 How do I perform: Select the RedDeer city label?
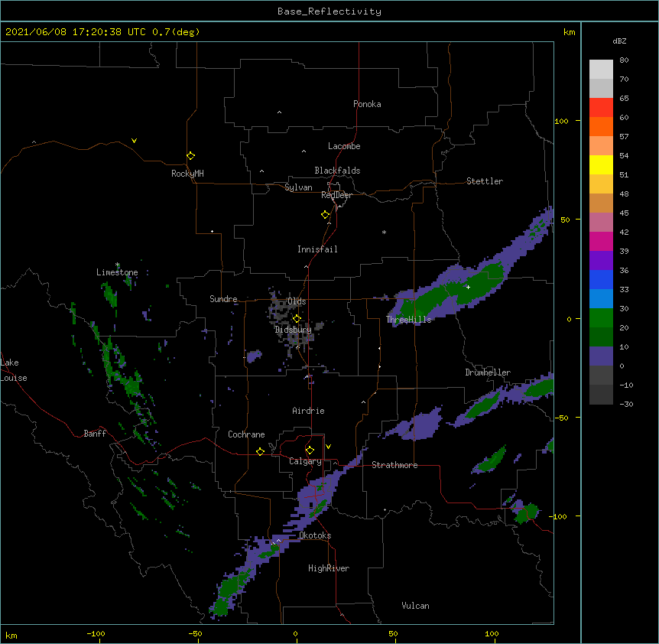(x=336, y=195)
